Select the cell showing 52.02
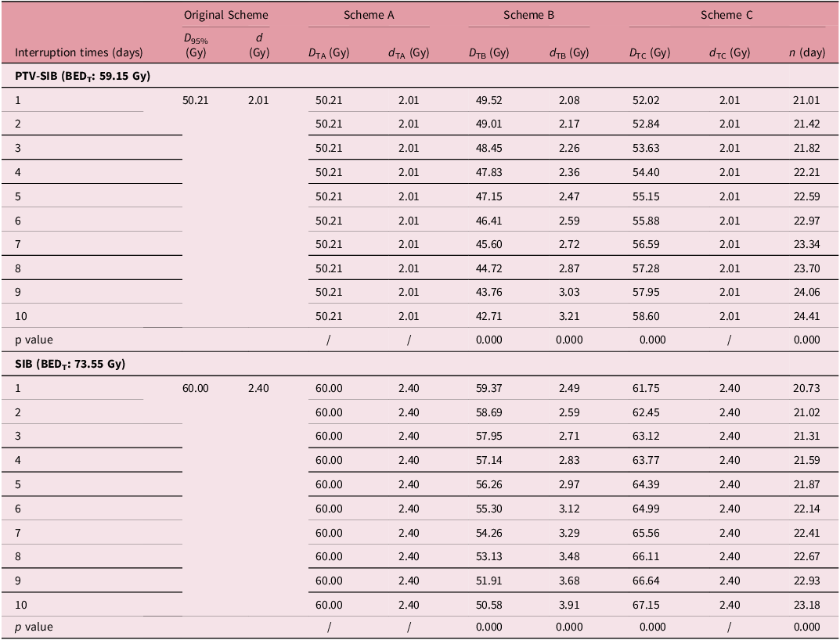840x640 pixels. point(648,100)
